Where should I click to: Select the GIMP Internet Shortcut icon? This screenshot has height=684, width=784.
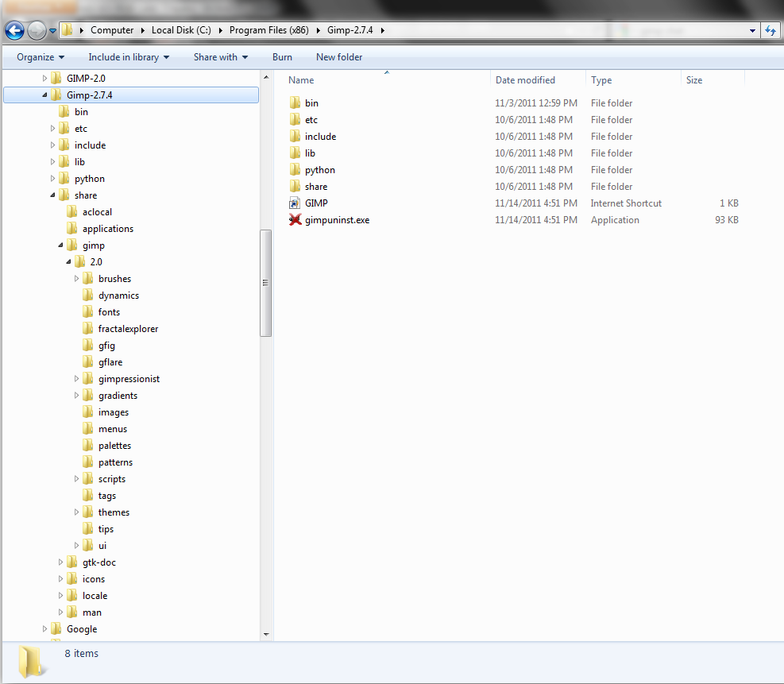(x=295, y=203)
